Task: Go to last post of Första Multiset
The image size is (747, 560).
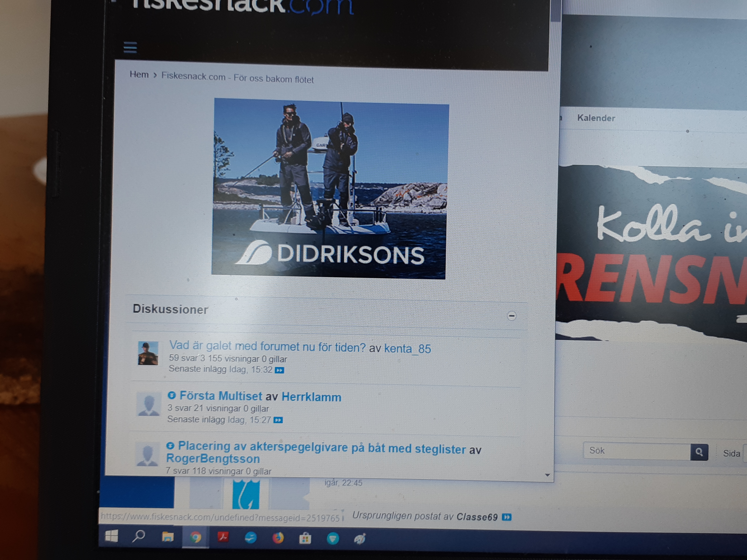Action: coord(278,420)
